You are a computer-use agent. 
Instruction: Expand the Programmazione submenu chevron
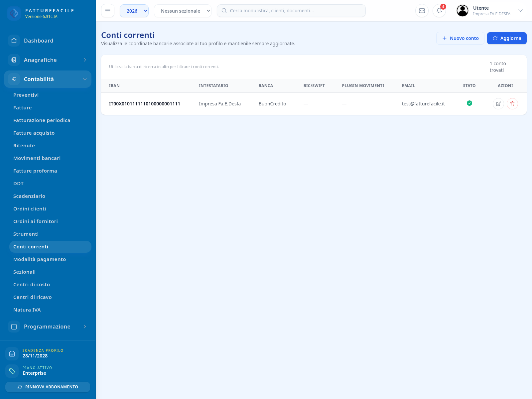85,327
